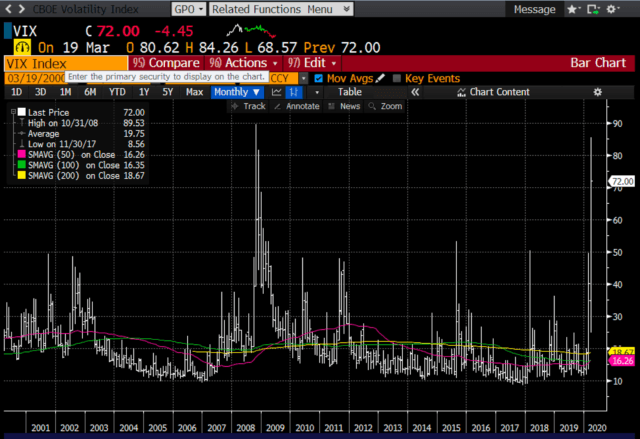The height and width of the screenshot is (439, 640).
Task: Click the Average 19.75 legend row
Action: coord(81,133)
